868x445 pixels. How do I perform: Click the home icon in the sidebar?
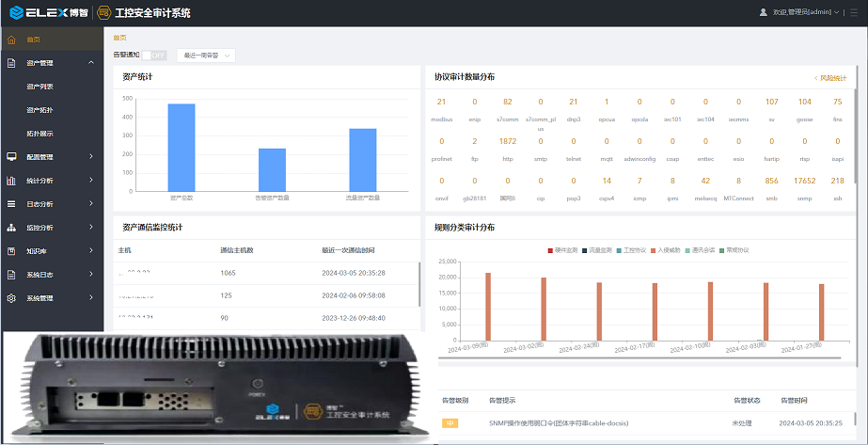pyautogui.click(x=11, y=40)
